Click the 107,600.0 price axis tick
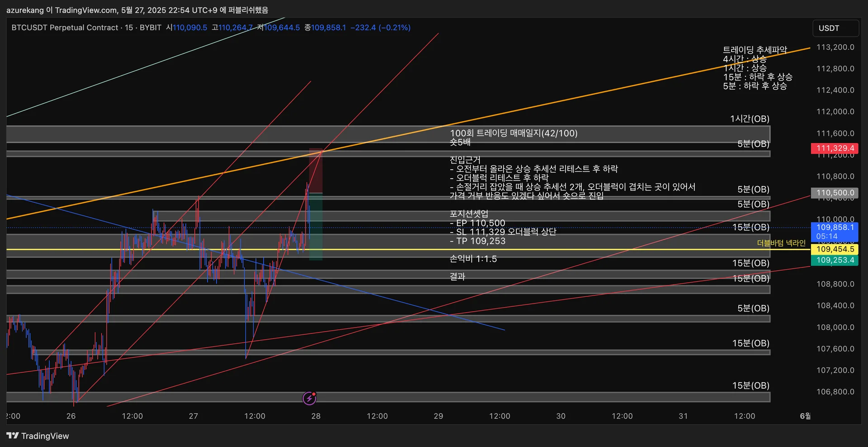The image size is (868, 447). 835,349
